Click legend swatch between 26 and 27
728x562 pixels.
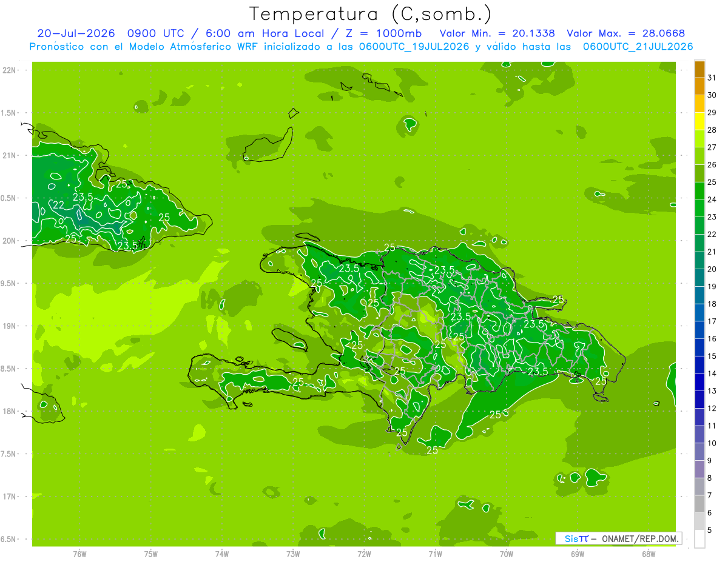pyautogui.click(x=699, y=156)
